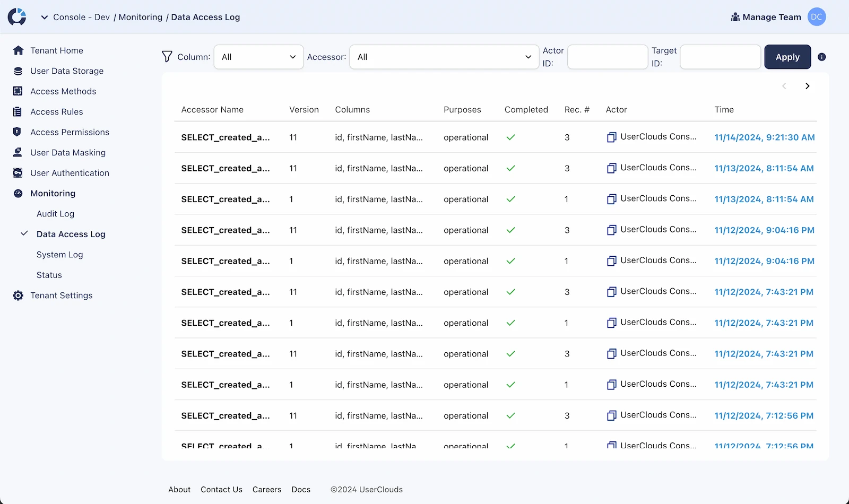Viewport: 849px width, 504px height.
Task: Click the Access Rules clipboard icon
Action: coord(18,112)
